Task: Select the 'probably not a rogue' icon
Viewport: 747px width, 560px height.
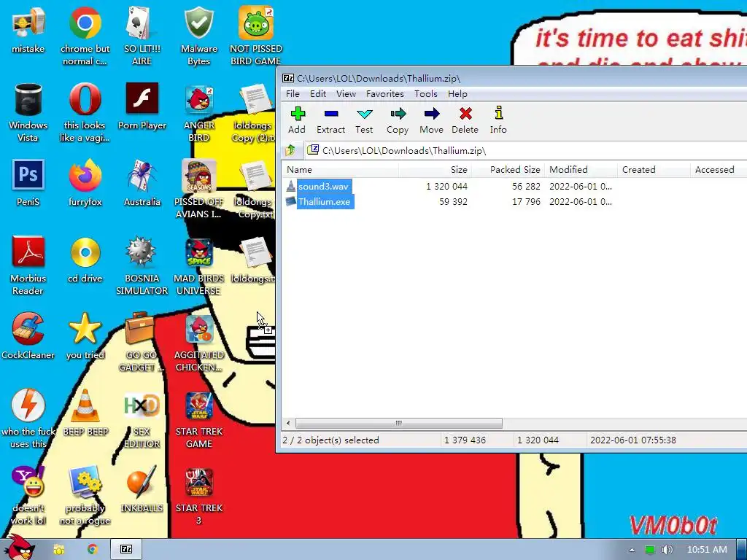Action: (85, 495)
